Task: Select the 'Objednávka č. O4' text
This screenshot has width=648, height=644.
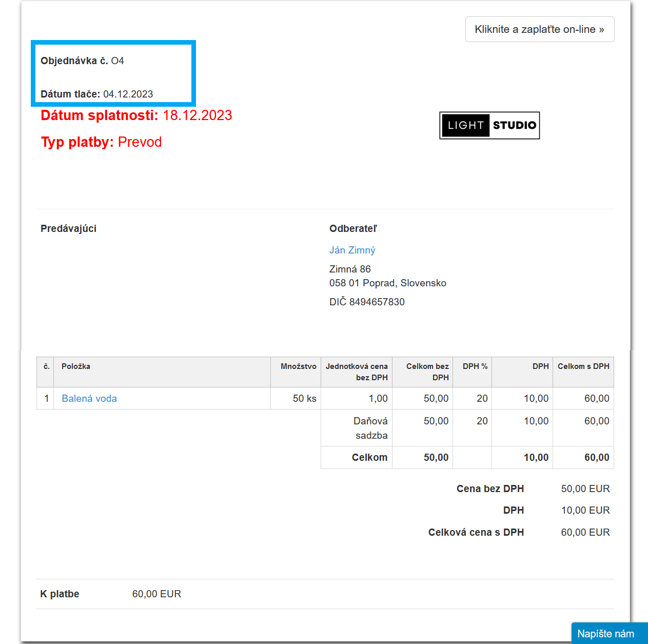Action: click(82, 61)
